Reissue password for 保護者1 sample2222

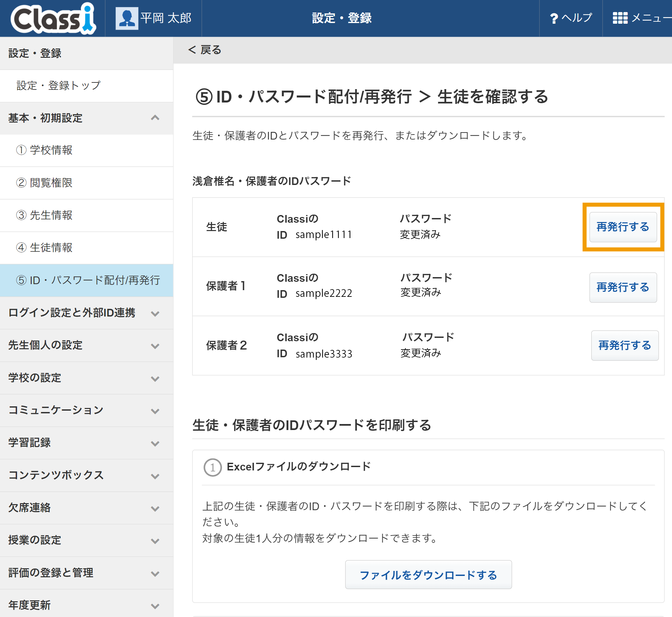point(623,287)
